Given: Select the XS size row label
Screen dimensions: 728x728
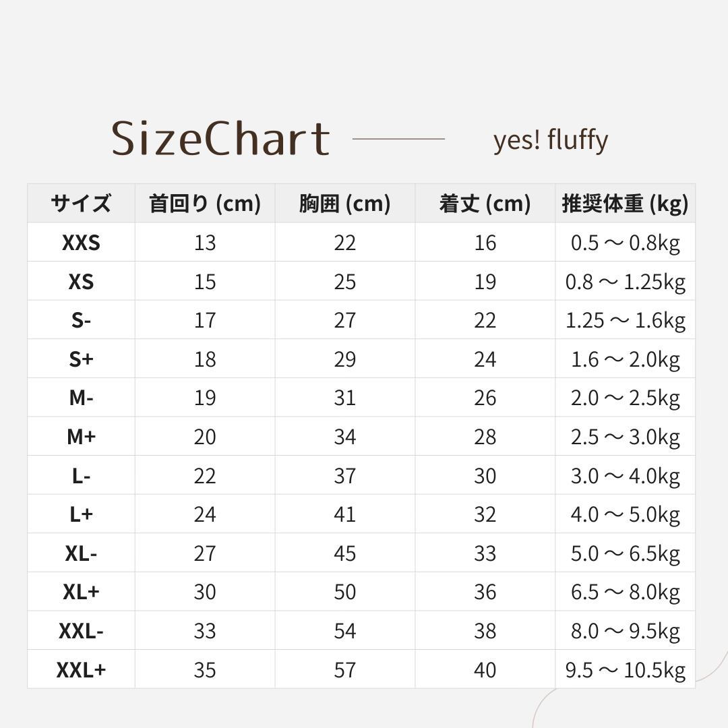Looking at the screenshot, I should coord(81,282).
